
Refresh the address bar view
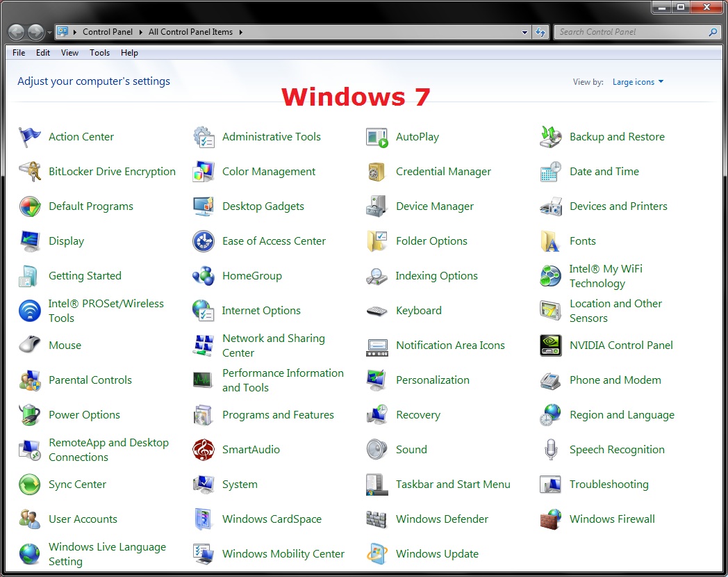coord(540,32)
